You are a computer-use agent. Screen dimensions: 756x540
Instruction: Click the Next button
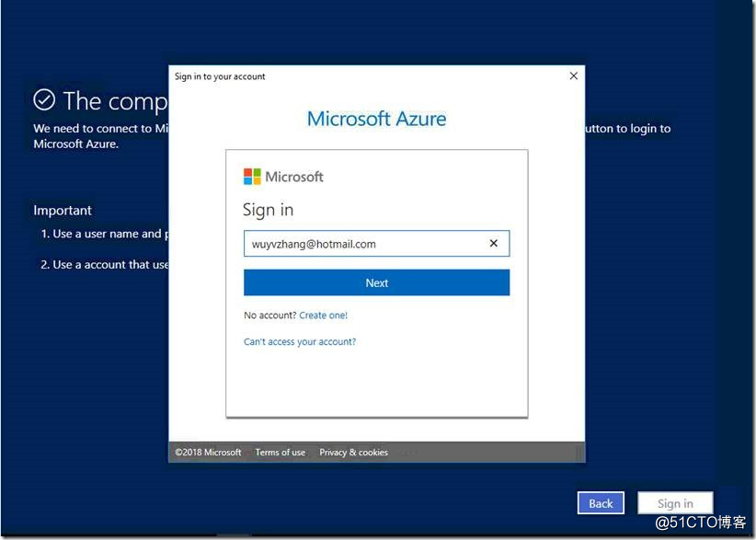coord(376,282)
